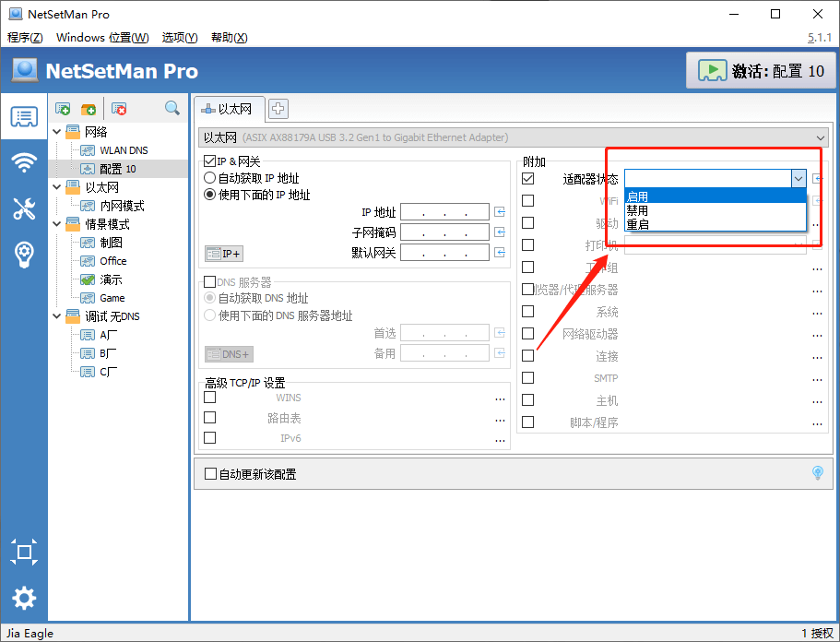Open the tools sidebar icon (wrench and screwdriver)

(24, 208)
